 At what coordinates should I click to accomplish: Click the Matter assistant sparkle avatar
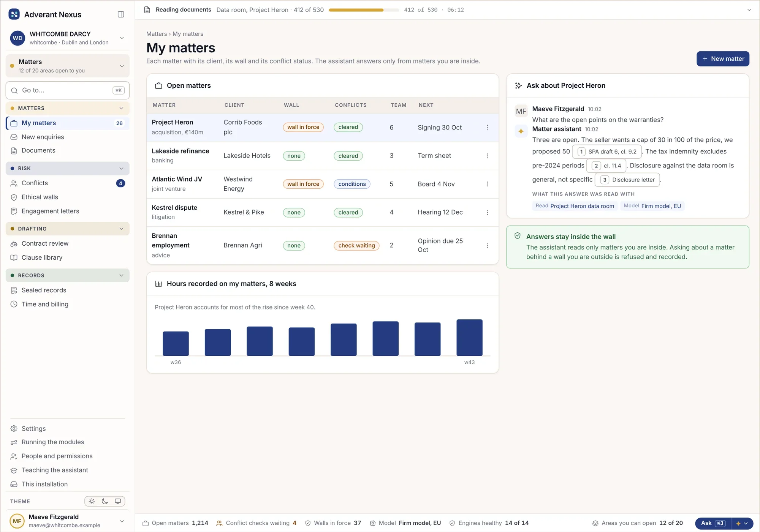point(521,131)
